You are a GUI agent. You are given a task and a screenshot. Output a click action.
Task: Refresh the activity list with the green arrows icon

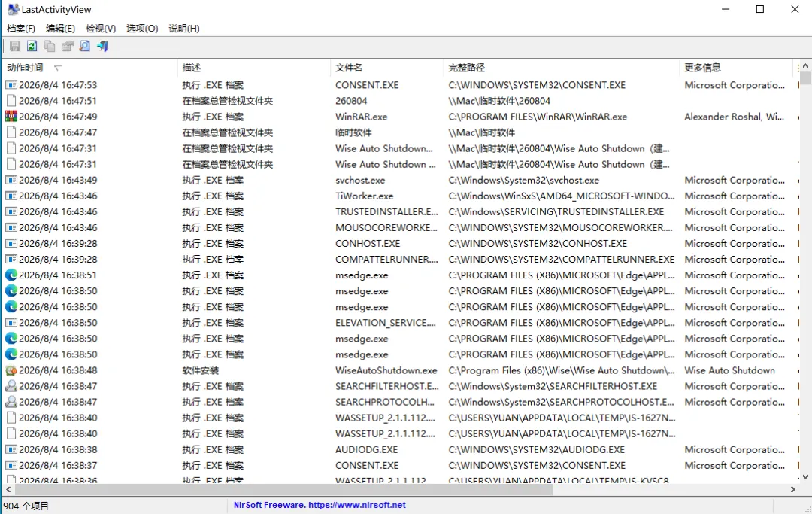[32, 46]
